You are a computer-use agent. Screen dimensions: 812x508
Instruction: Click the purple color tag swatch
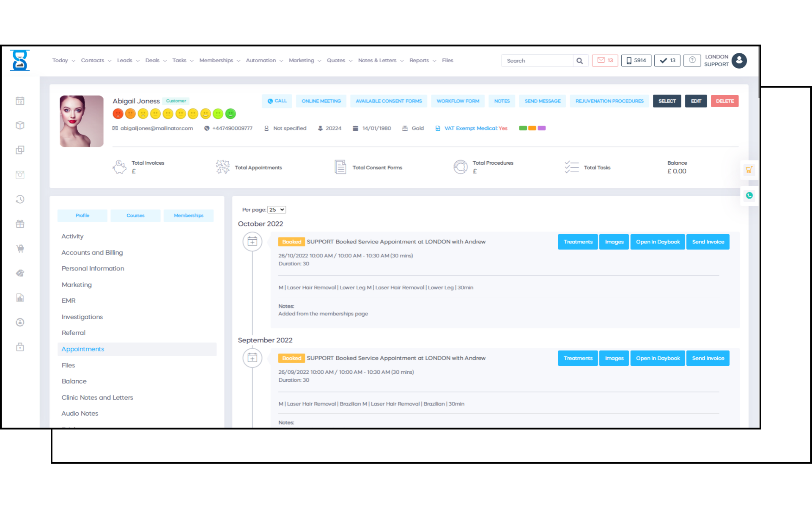541,128
